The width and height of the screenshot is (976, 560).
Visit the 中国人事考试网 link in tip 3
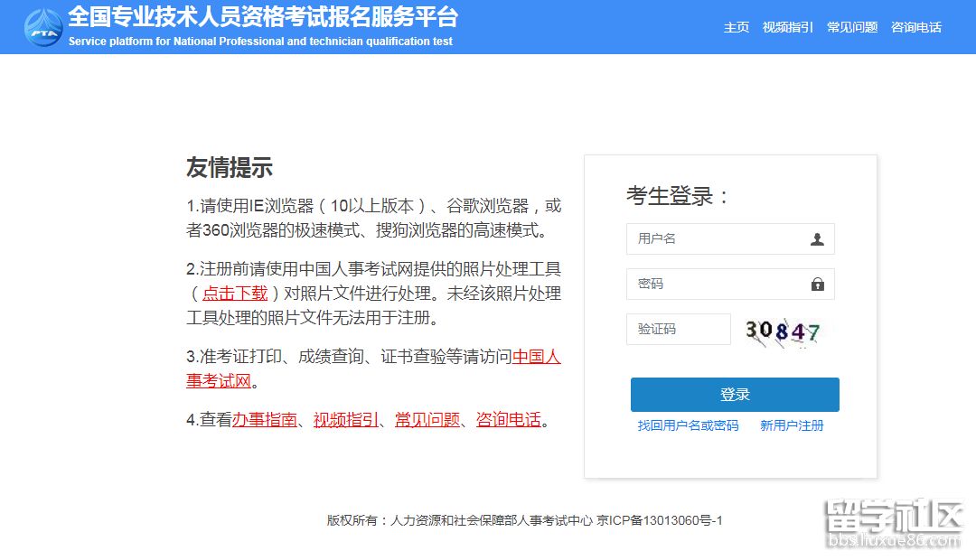click(x=536, y=356)
